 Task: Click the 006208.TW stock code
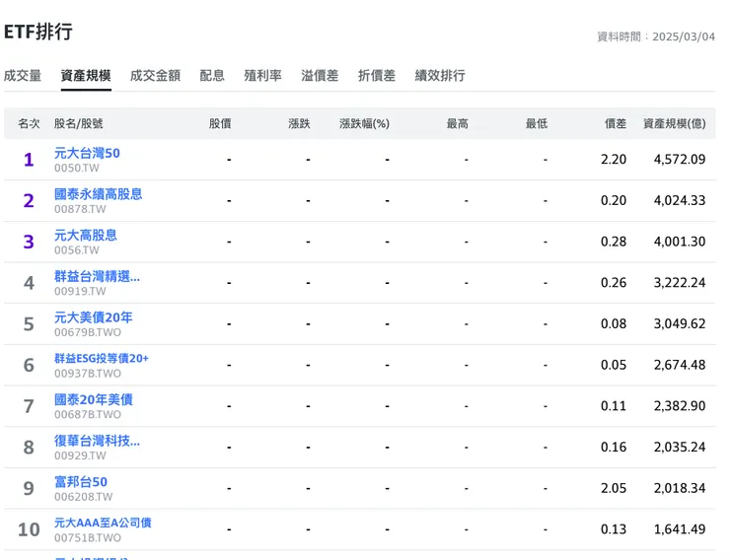pyautogui.click(x=83, y=497)
